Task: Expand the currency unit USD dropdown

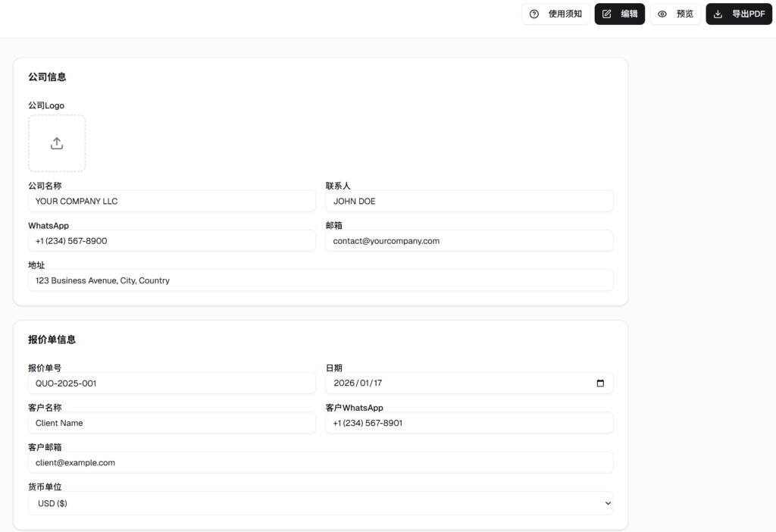Action: point(606,503)
